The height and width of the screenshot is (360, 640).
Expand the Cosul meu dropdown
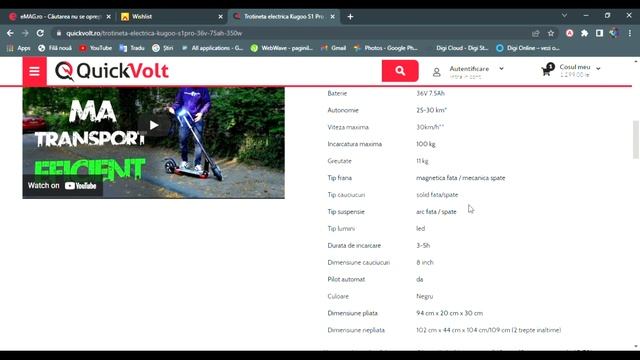point(598,68)
